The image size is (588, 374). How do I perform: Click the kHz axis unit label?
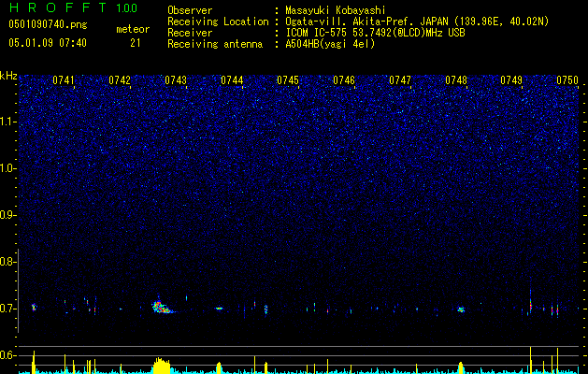tap(8, 76)
